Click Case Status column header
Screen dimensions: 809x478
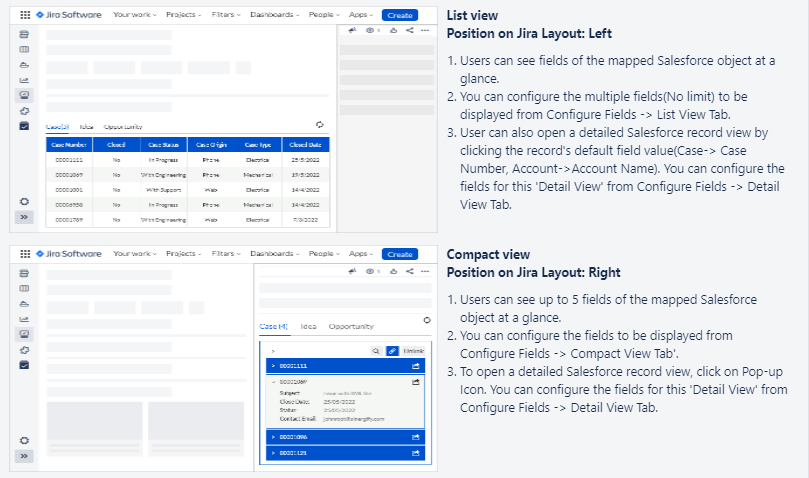point(164,145)
